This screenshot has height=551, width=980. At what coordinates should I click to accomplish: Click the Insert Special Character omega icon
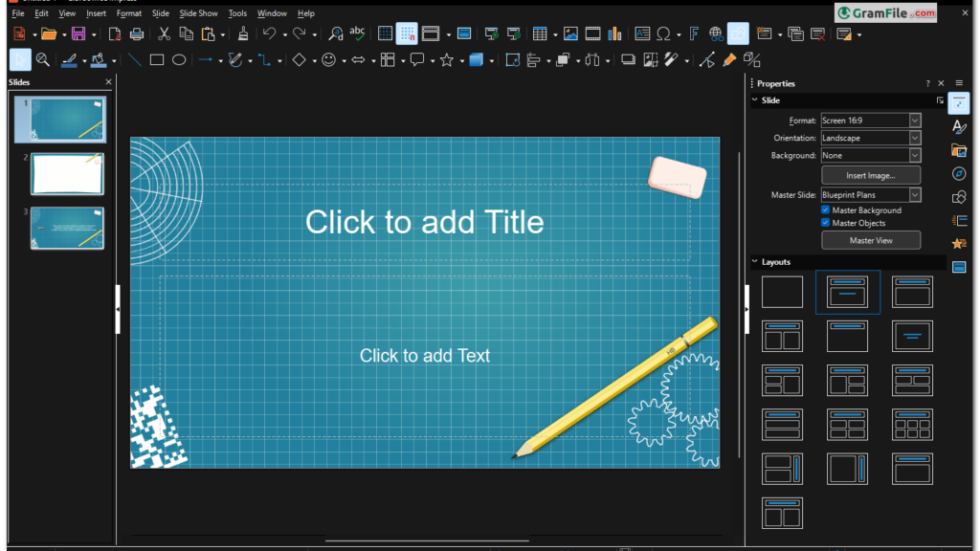663,34
